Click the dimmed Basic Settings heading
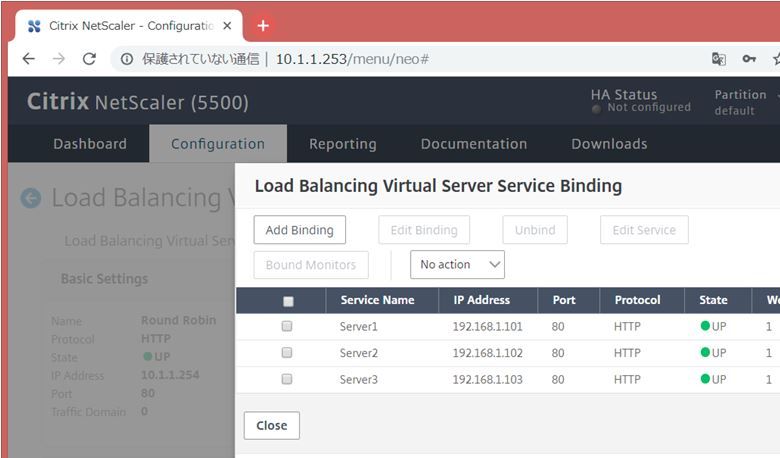The height and width of the screenshot is (458, 780). (104, 278)
